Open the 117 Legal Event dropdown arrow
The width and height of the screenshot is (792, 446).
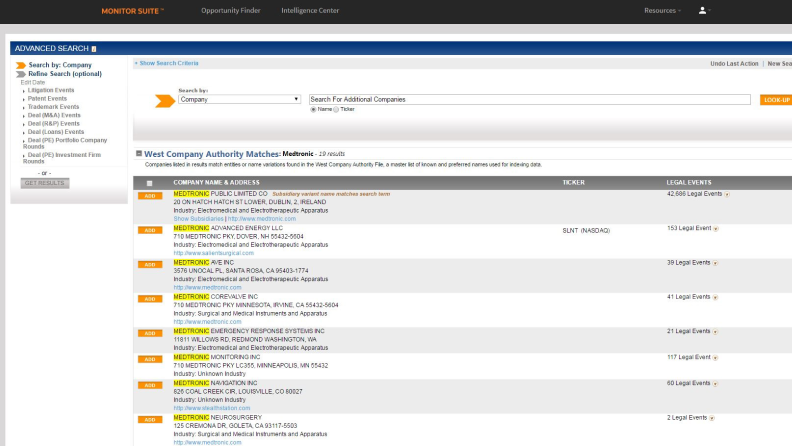pyautogui.click(x=715, y=358)
